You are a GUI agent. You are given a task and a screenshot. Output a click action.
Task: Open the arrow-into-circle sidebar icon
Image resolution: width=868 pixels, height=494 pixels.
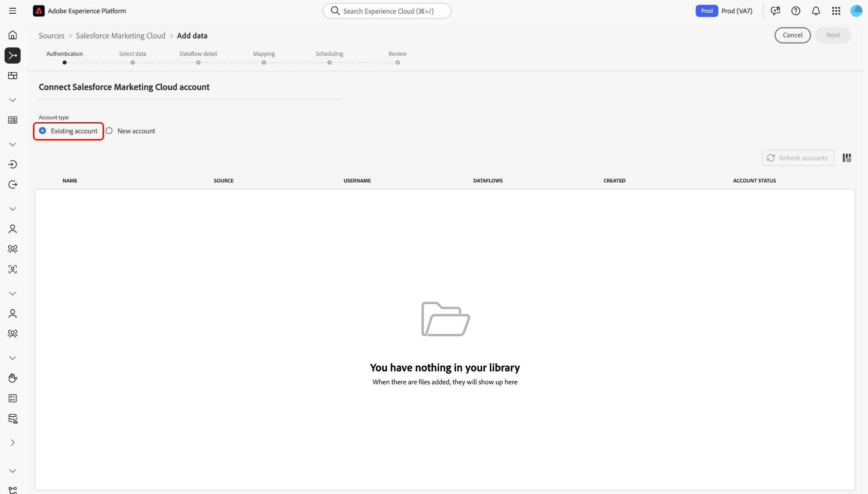[x=13, y=164]
